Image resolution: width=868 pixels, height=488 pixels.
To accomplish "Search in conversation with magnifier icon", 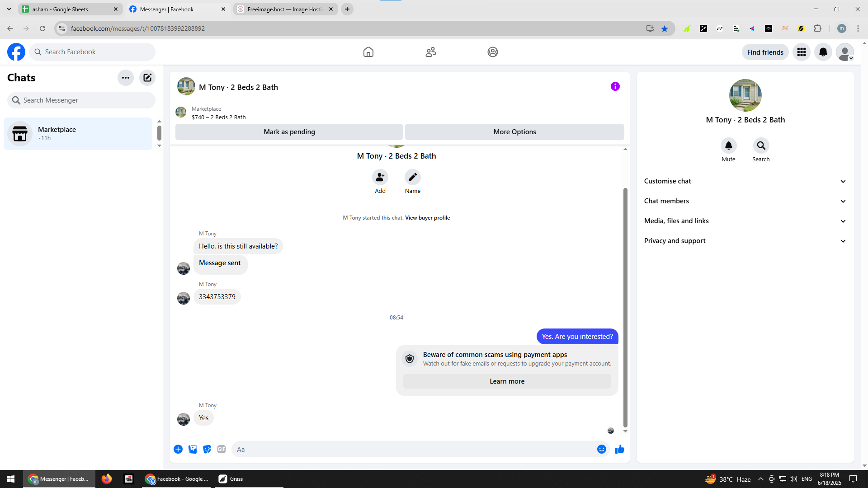I will click(x=761, y=145).
